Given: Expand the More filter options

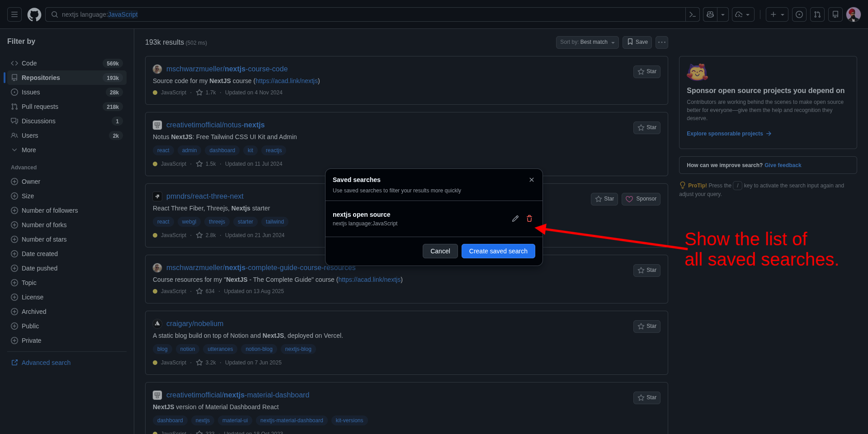Looking at the screenshot, I should click(x=67, y=150).
